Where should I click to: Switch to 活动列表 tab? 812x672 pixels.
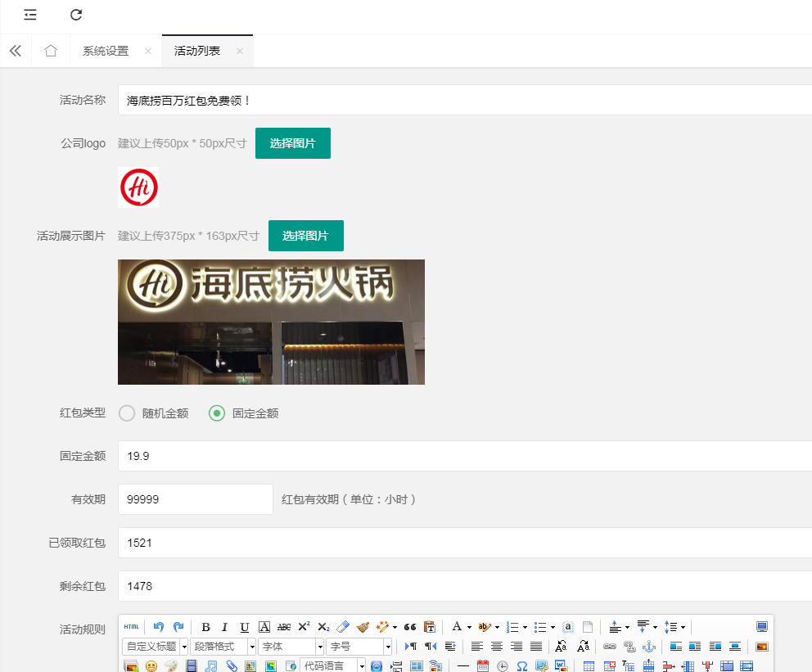coord(197,51)
